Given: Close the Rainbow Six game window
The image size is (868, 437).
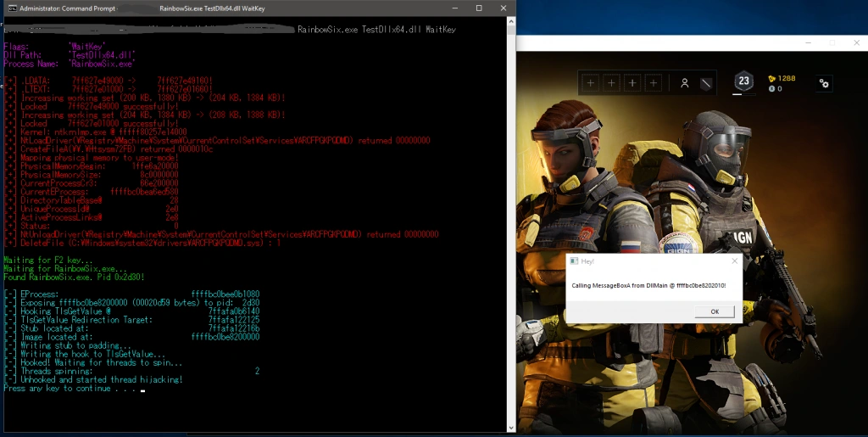Looking at the screenshot, I should point(854,42).
